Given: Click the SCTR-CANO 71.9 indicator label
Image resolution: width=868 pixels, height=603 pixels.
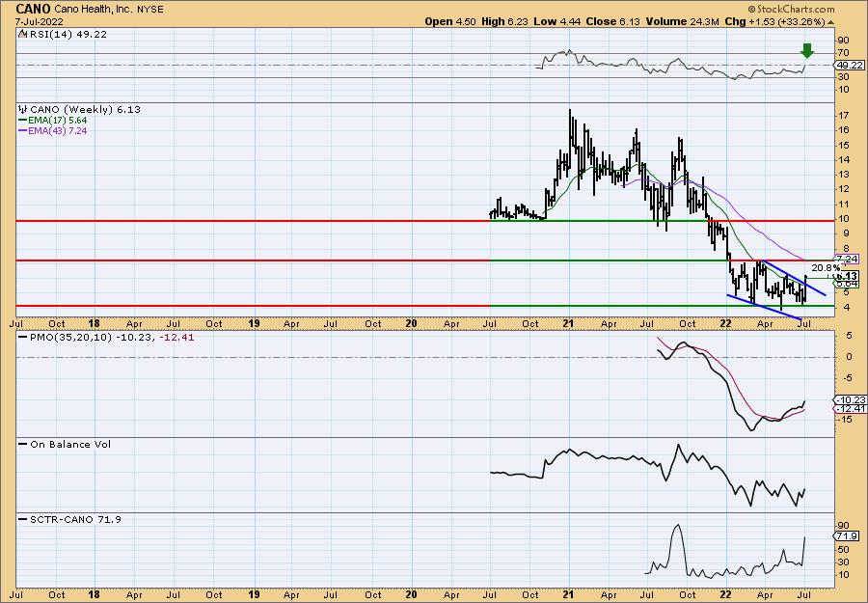Looking at the screenshot, I should click(75, 519).
